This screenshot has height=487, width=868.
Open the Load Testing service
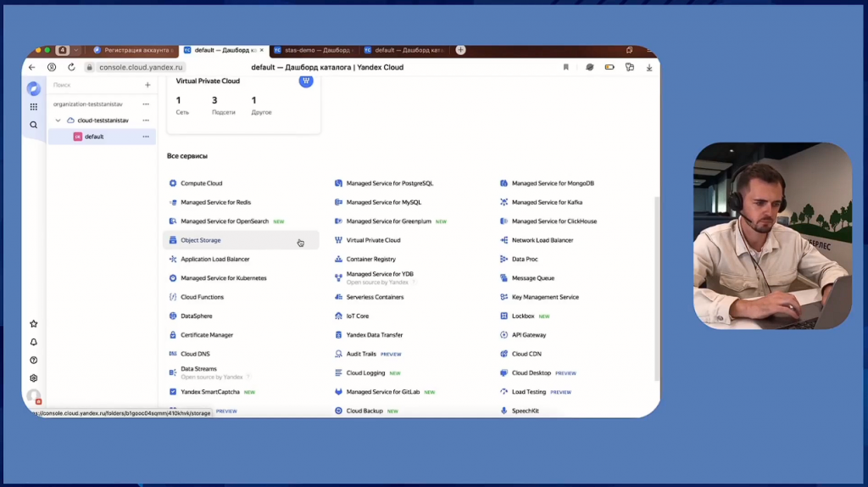pos(529,392)
